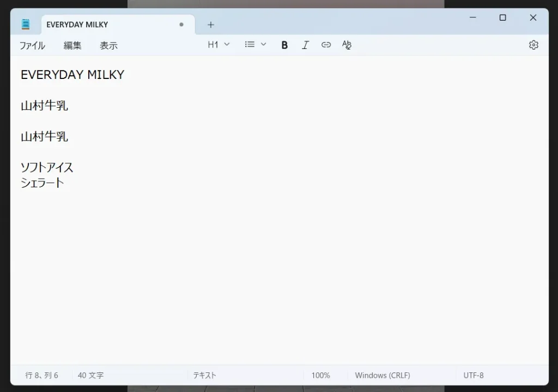
Task: Click the EVERYDAY MILKY heading line in editor
Action: 72,75
